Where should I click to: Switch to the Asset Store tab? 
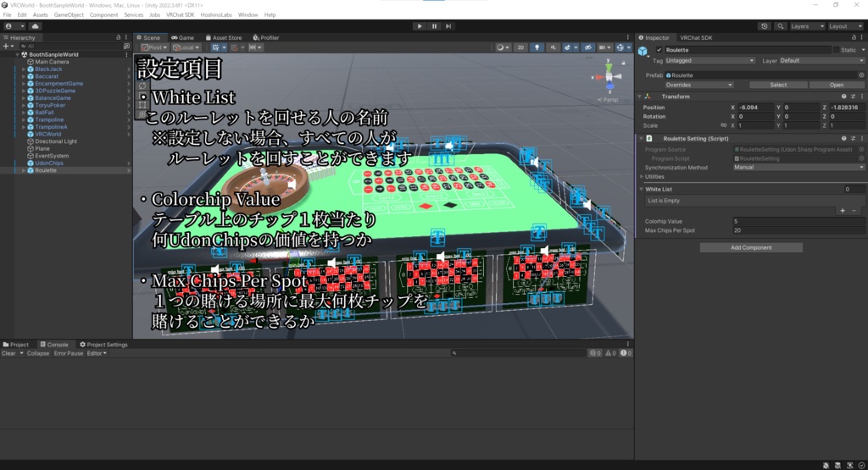point(224,37)
